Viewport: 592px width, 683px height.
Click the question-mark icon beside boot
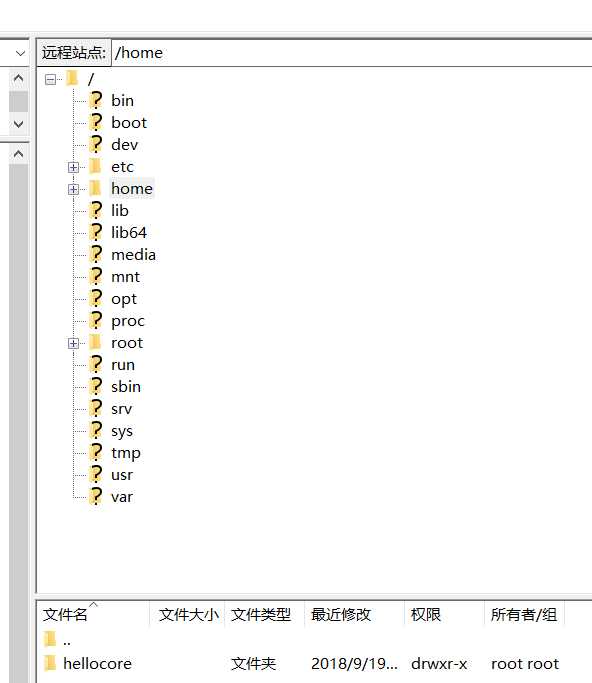click(x=96, y=122)
